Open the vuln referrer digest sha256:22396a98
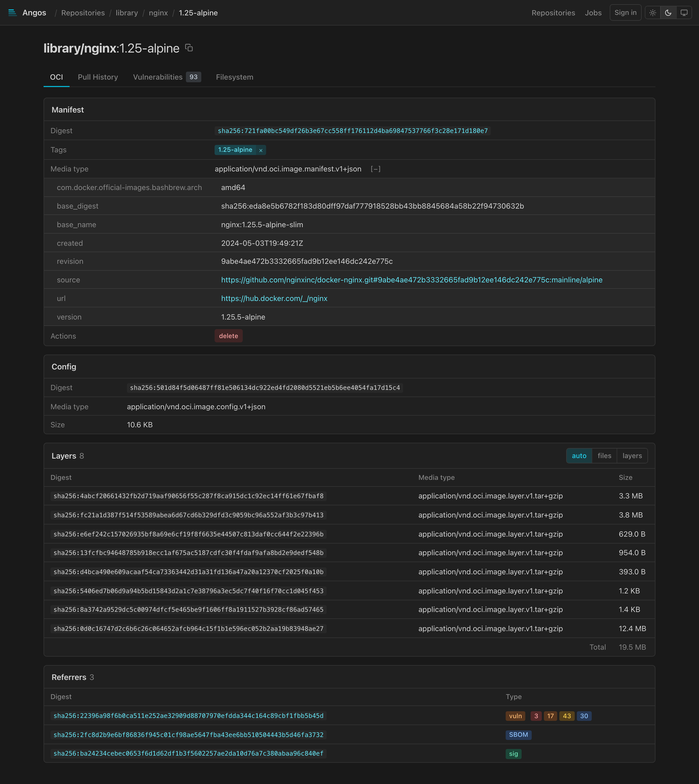 tap(188, 716)
